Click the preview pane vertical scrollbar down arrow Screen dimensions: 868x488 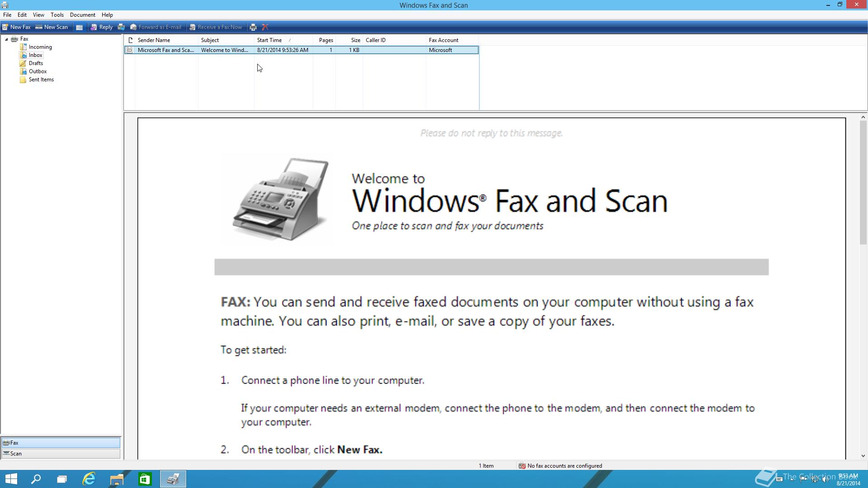(x=863, y=456)
